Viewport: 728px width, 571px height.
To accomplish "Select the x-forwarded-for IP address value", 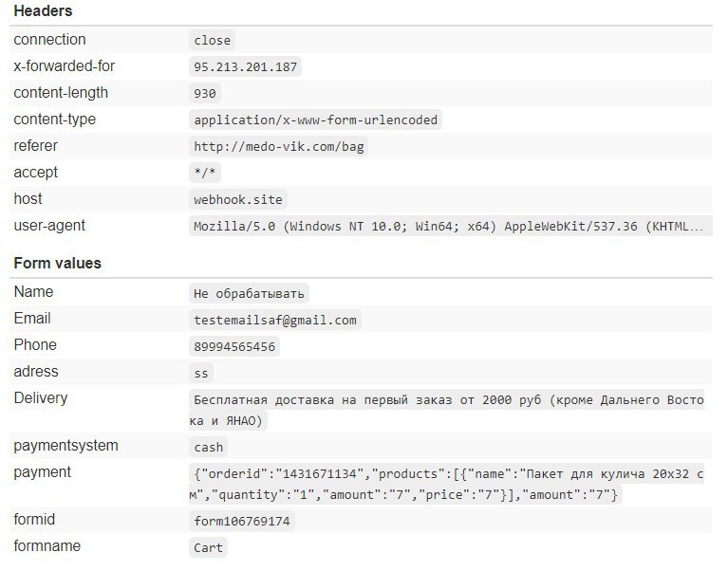I will (245, 66).
